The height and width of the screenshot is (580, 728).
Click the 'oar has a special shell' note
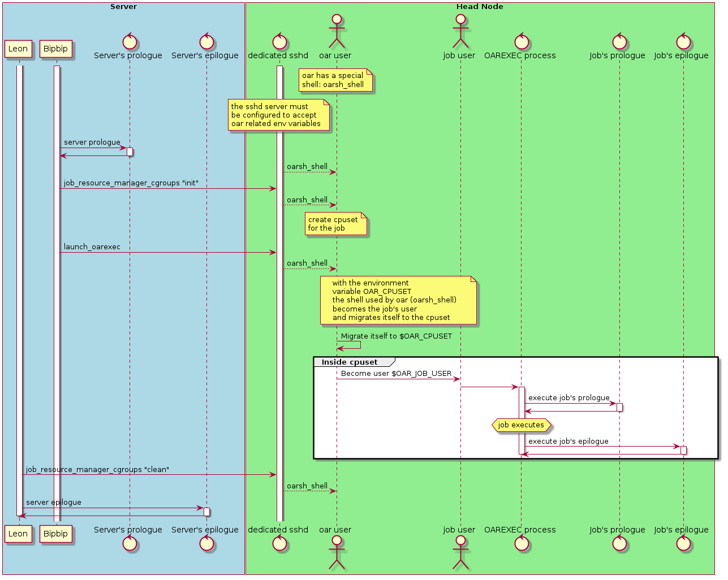336,80
